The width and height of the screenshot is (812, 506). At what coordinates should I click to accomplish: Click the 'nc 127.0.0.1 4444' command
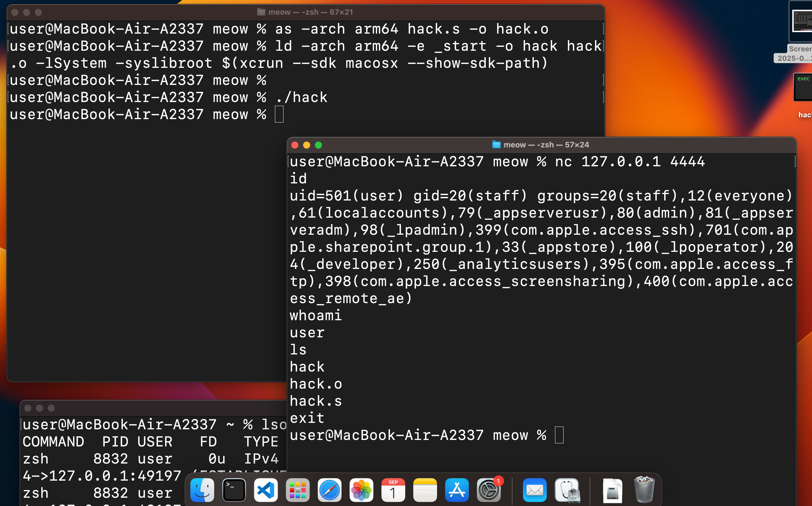pos(630,162)
